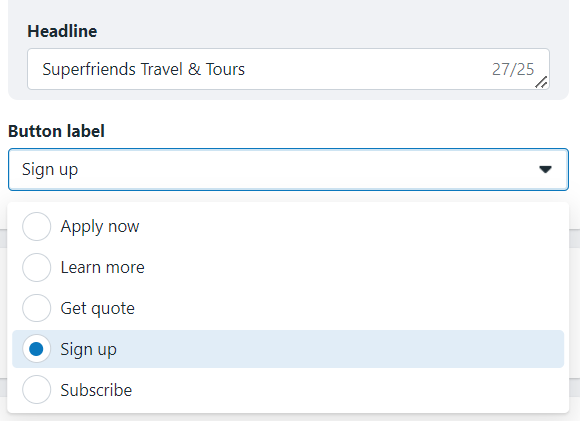Choose the Get quote option text

click(x=98, y=308)
